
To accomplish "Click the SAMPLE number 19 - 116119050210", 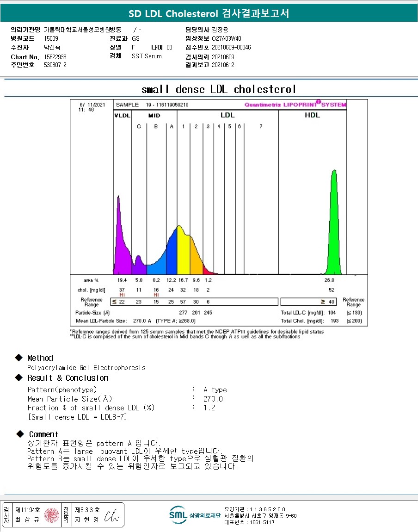I will tap(167, 105).
